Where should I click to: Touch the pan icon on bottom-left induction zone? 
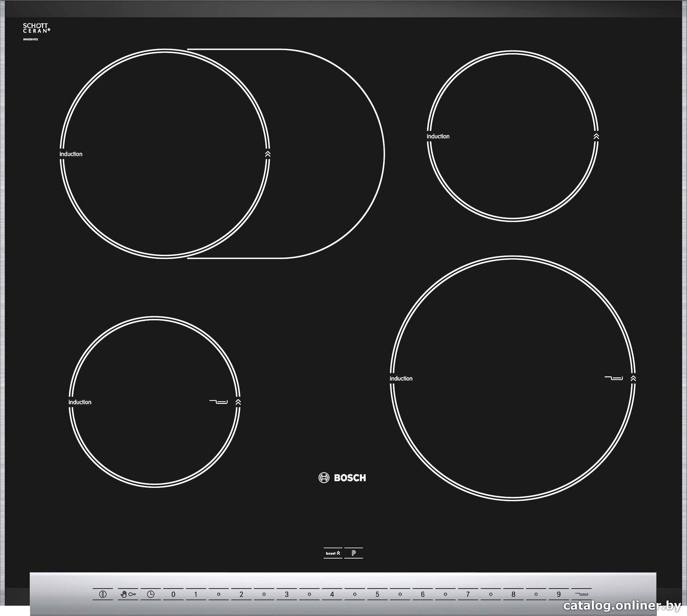tap(219, 402)
